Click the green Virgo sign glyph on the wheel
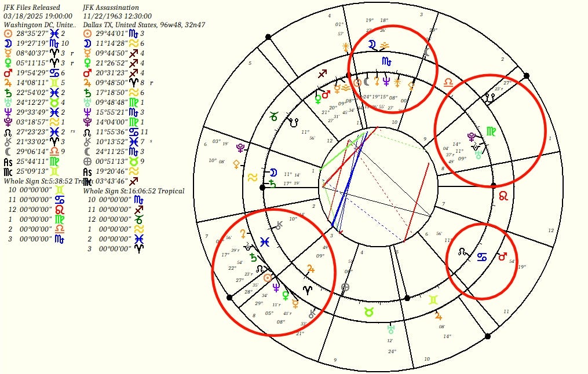Viewport: 588px width, 374px height. (x=491, y=131)
